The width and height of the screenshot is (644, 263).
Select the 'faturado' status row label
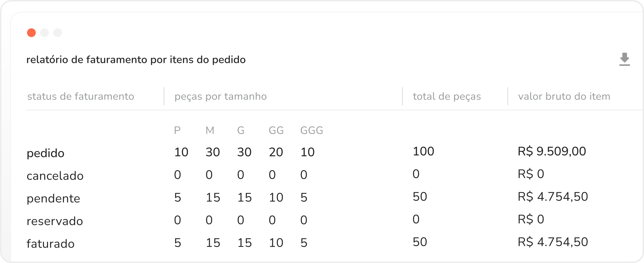click(x=50, y=244)
